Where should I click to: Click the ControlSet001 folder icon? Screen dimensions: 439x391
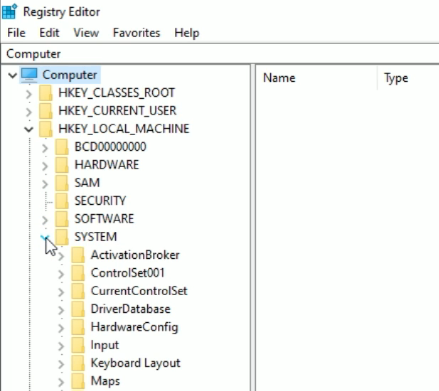(x=78, y=273)
